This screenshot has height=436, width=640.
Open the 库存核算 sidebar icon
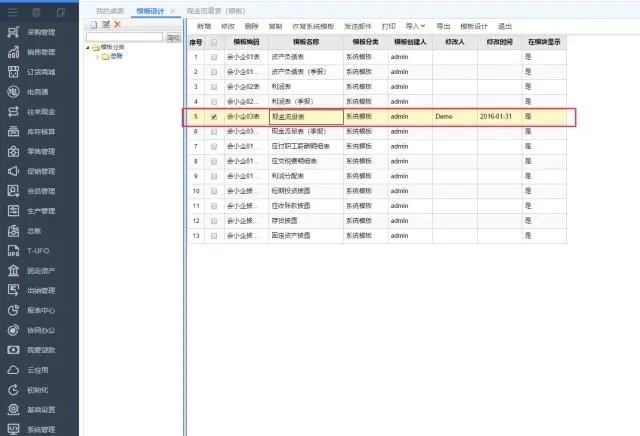tap(13, 131)
